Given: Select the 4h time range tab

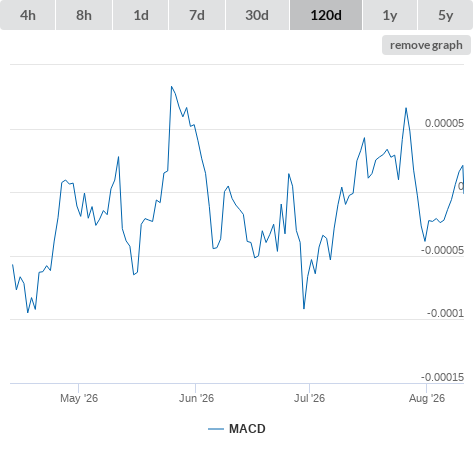Looking at the screenshot, I should [28, 15].
